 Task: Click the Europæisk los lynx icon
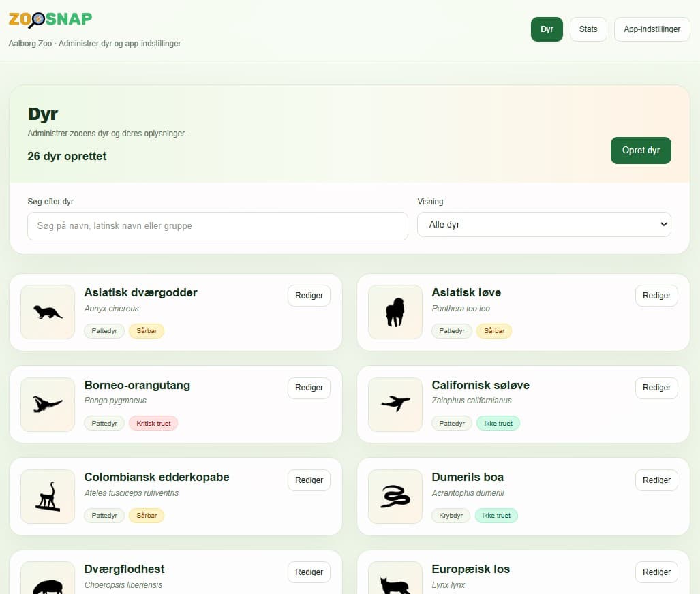coord(395,578)
